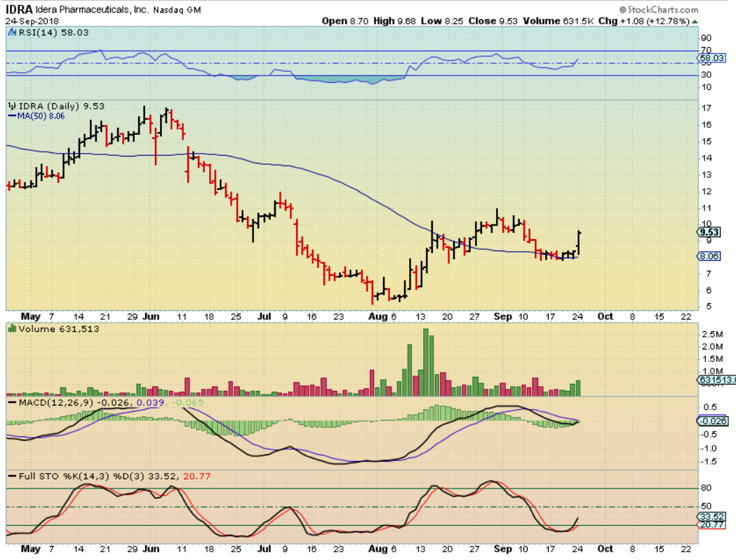Click the black MACD legend line marker
The height and width of the screenshot is (560, 736).
point(12,403)
